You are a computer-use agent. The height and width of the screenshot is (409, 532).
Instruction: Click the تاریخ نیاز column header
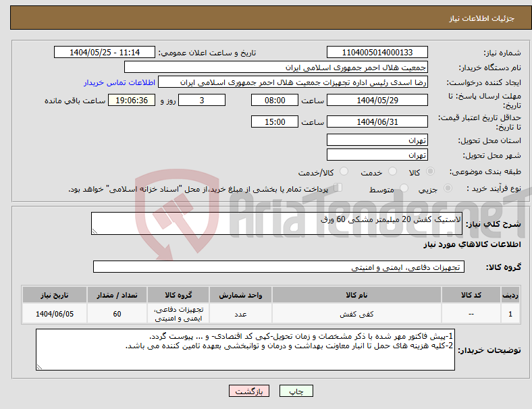(54, 295)
